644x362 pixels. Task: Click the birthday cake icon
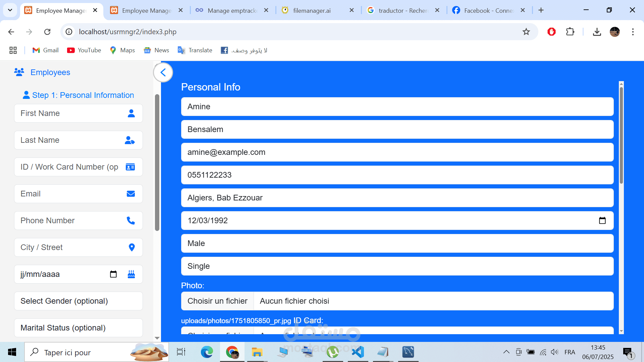click(x=131, y=274)
